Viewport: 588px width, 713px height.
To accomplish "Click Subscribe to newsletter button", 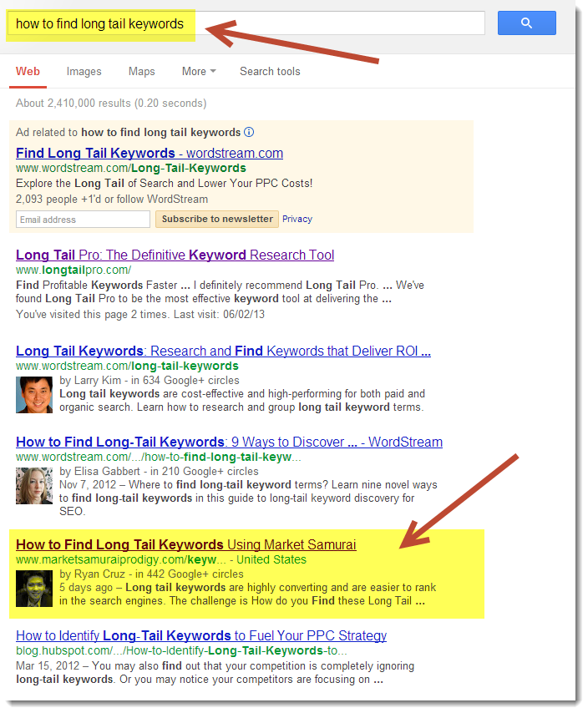I will coord(217,220).
